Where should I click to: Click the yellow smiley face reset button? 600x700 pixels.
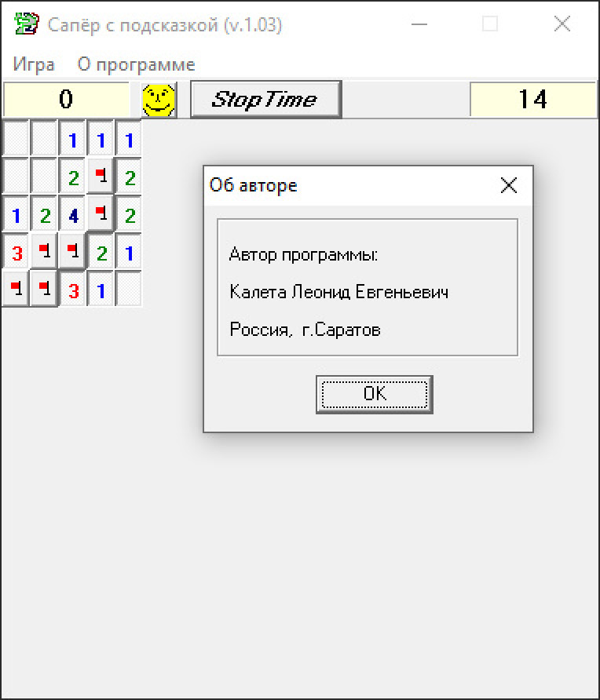click(159, 100)
